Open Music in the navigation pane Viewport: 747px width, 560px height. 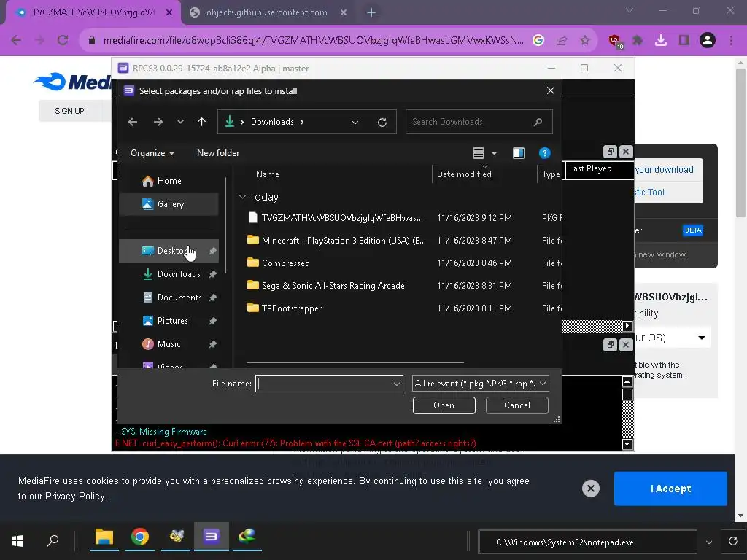coord(169,344)
